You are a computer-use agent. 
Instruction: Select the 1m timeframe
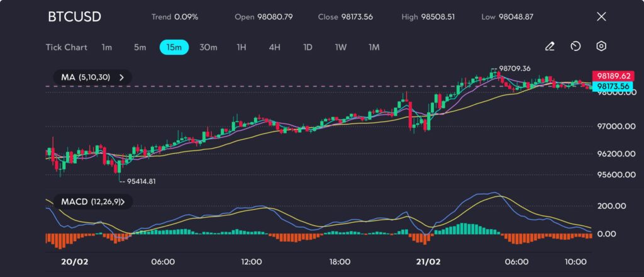pyautogui.click(x=107, y=47)
